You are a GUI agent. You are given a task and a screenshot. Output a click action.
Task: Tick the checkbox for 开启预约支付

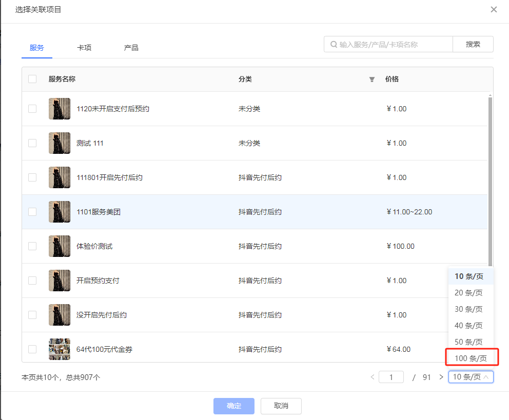point(32,281)
